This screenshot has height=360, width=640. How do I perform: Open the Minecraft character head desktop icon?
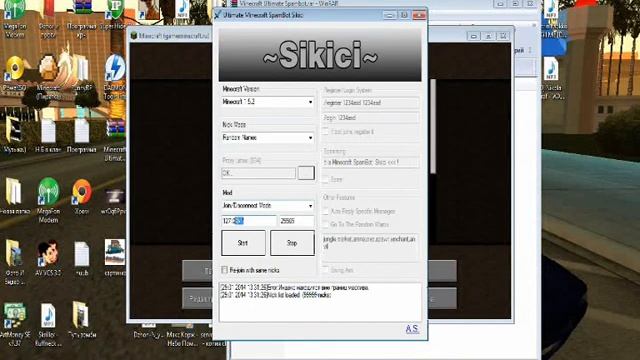(x=48, y=68)
